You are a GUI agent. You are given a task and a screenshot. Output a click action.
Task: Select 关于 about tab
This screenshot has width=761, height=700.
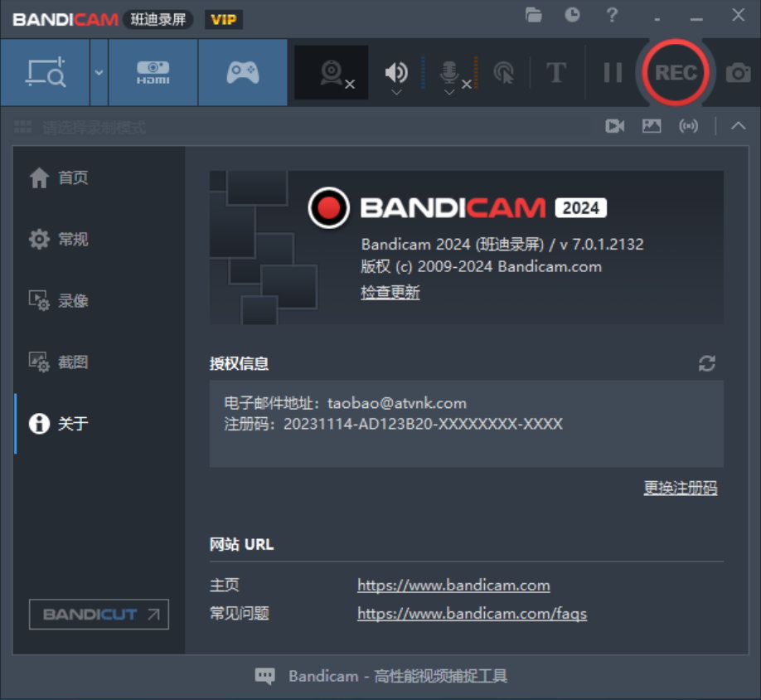click(99, 423)
